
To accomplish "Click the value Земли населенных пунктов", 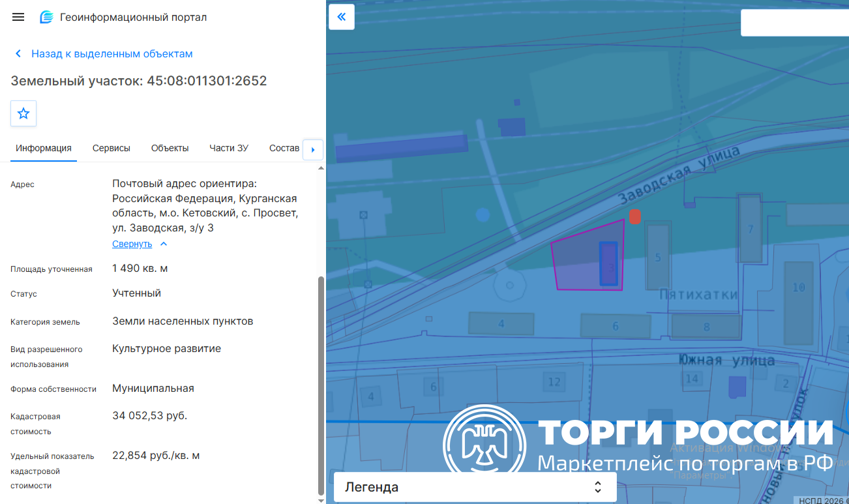I will [x=183, y=321].
